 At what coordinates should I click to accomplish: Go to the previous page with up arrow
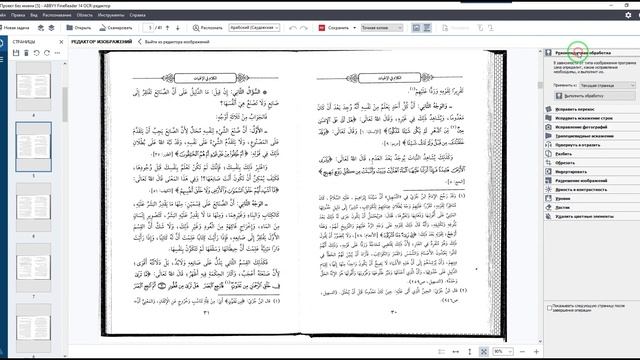[x=167, y=28]
